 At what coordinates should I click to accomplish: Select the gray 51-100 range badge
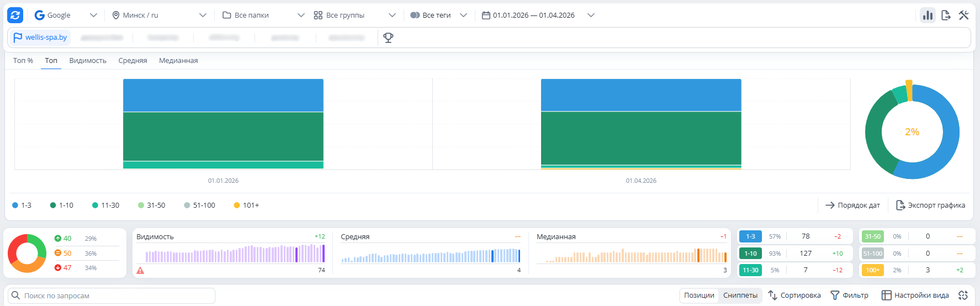pos(873,254)
